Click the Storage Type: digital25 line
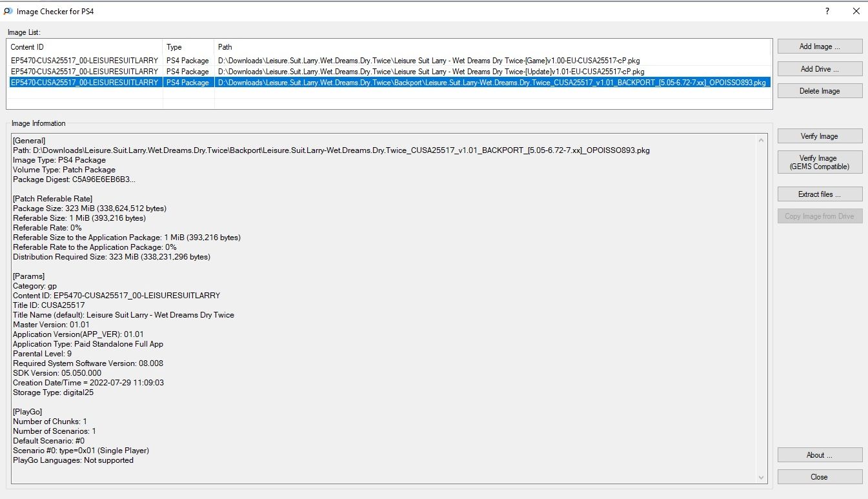 (53, 392)
